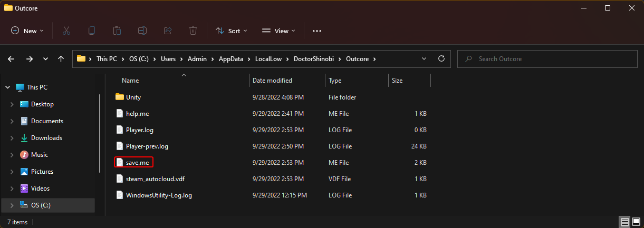The image size is (644, 228).
Task: Click the Share icon in toolbar
Action: (168, 31)
